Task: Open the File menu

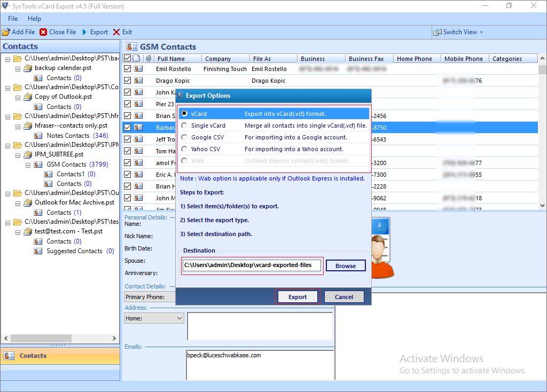Action: [x=13, y=19]
